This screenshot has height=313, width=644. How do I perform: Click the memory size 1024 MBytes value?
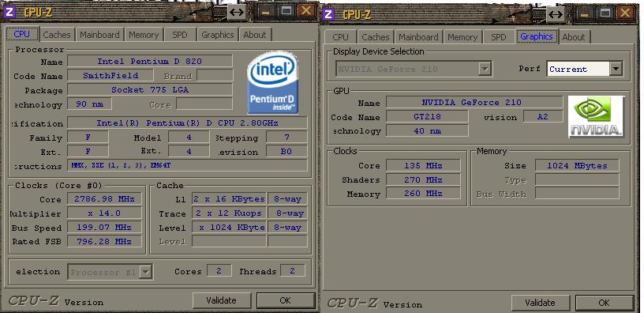point(577,166)
